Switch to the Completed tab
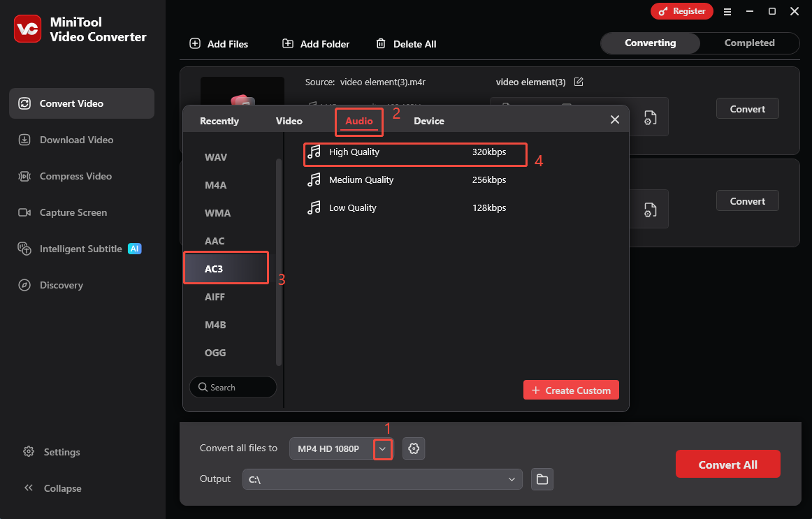The image size is (812, 519). [748, 43]
